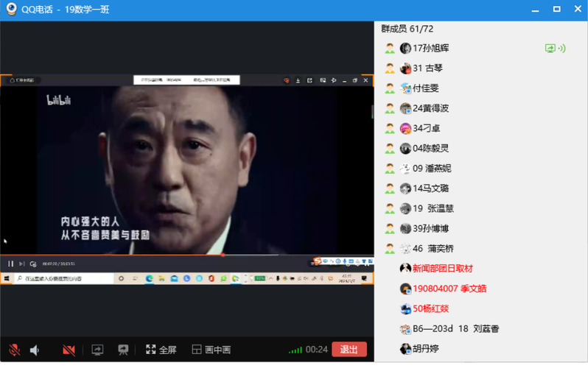Start screen sharing with the monitor icon
This screenshot has width=588, height=371.
click(97, 350)
